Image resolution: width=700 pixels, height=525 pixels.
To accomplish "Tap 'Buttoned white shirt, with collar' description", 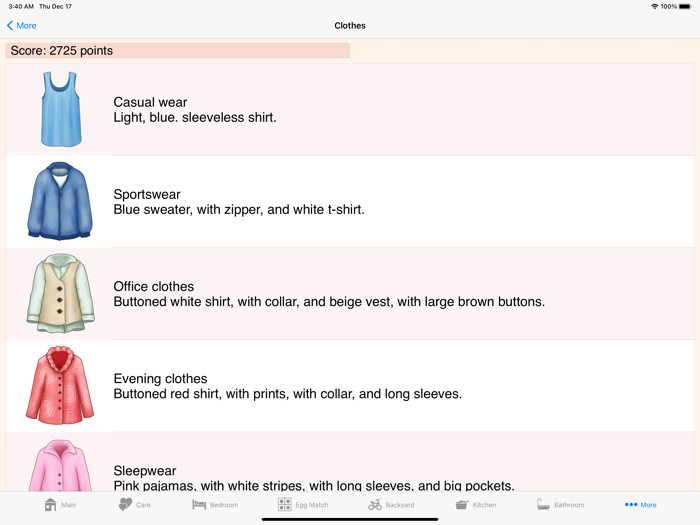I will [329, 302].
